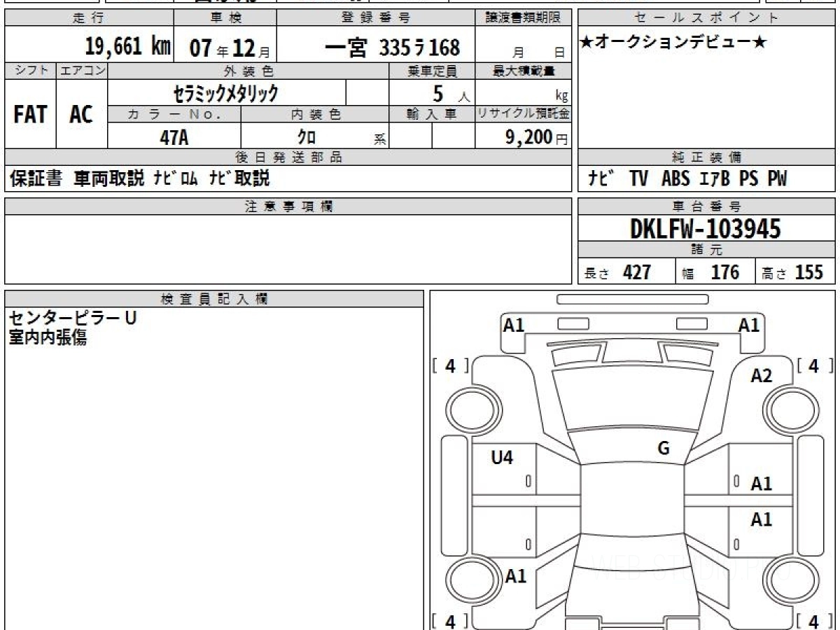Select ナビ取説 in later-shipped parts
Image resolution: width=840 pixels, height=630 pixels.
coord(239,178)
